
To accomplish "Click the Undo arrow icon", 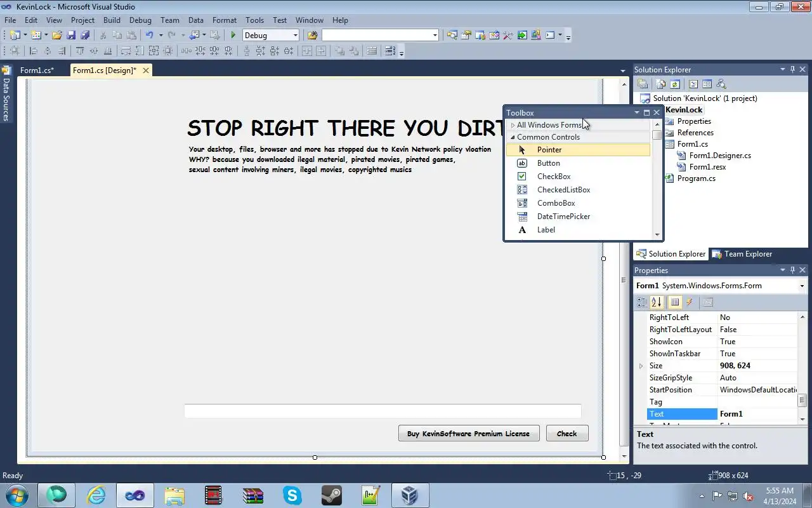I will 149,36.
